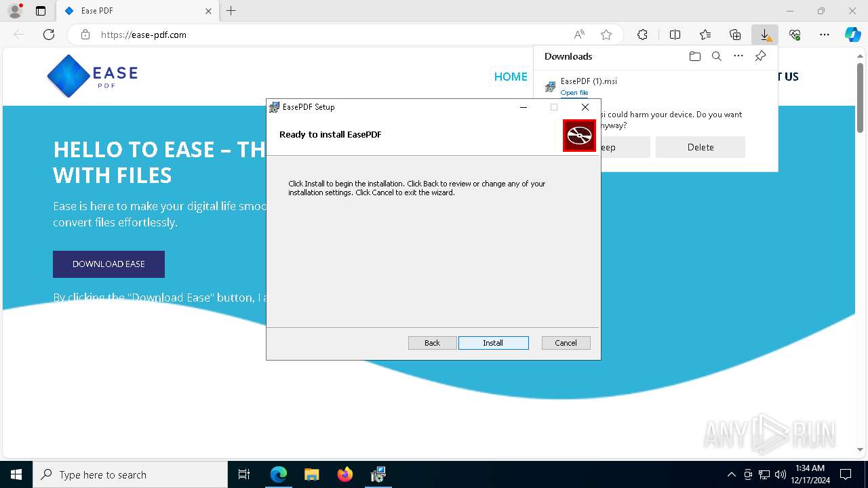
Task: Open Edge Settings and more menu
Action: tap(825, 35)
